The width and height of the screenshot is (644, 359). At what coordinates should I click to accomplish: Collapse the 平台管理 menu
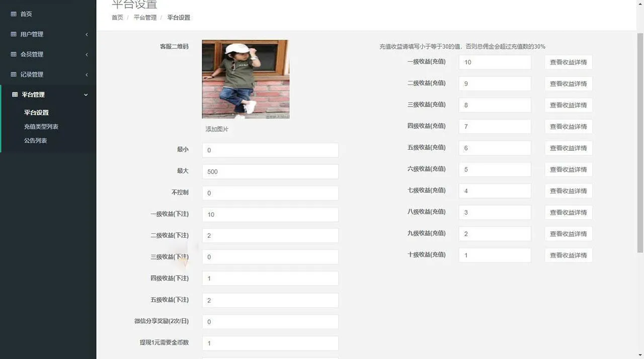[x=48, y=95]
